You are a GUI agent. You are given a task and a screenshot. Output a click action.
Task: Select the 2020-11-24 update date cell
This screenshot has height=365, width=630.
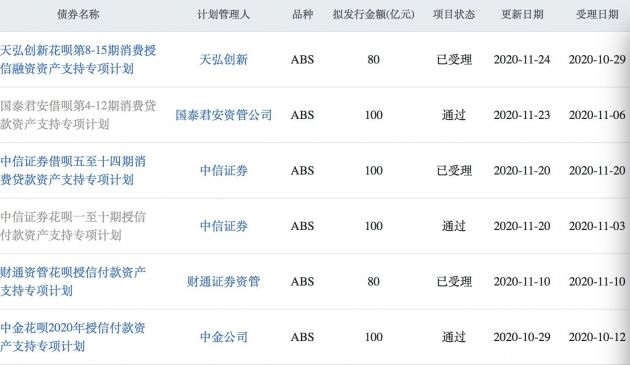522,59
